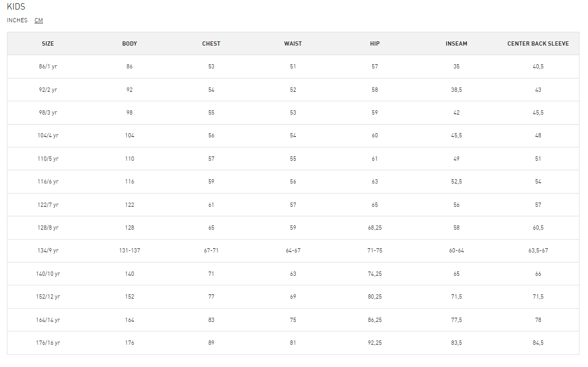Click hip value 68,25 cell
Screen dimensions: 588x367
pos(375,228)
